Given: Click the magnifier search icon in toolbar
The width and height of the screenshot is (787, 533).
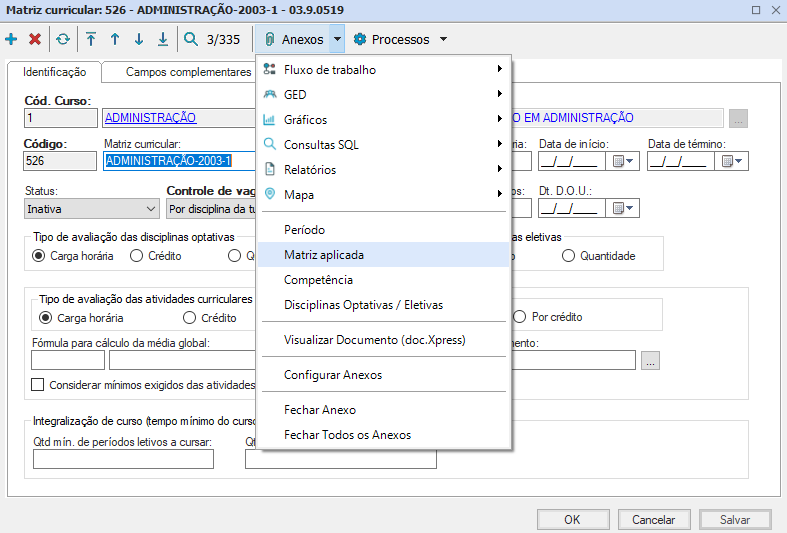Looking at the screenshot, I should click(x=191, y=40).
